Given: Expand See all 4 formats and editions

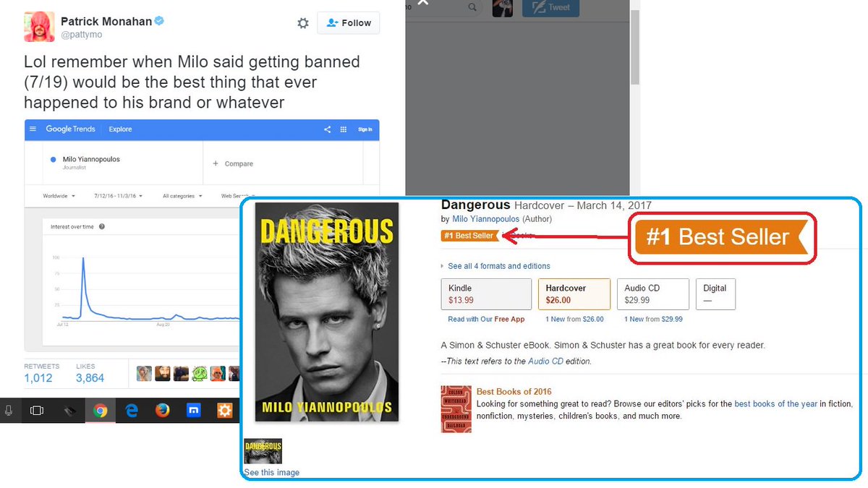Looking at the screenshot, I should click(498, 266).
